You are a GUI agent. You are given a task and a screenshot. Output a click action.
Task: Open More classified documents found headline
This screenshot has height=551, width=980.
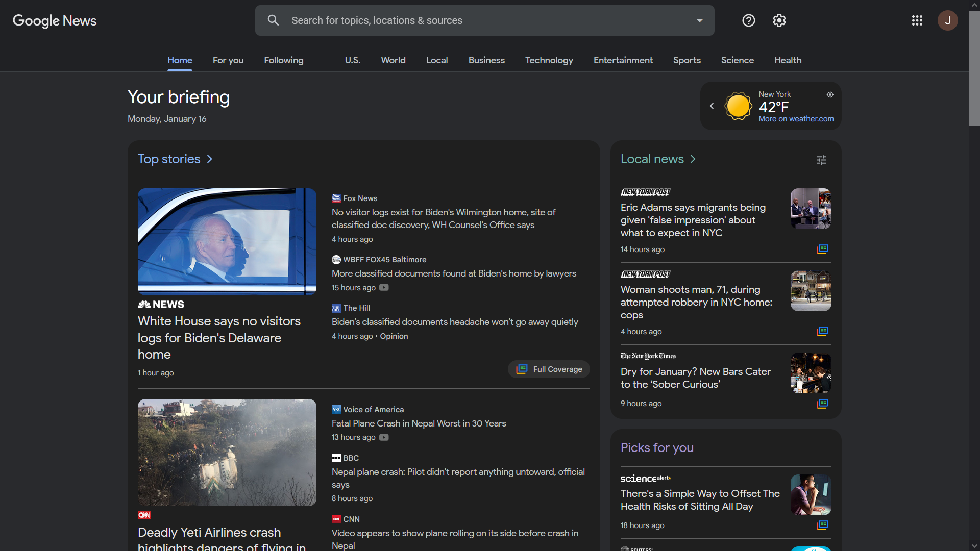coord(454,273)
